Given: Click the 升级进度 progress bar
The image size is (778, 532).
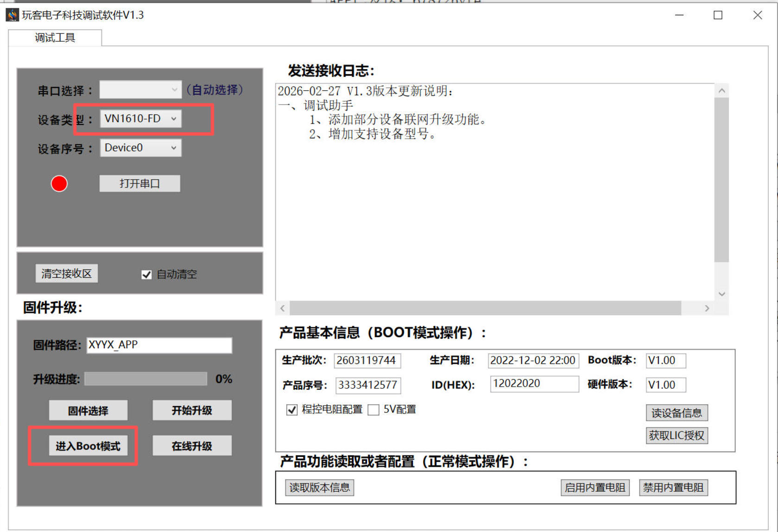Looking at the screenshot, I should (145, 379).
